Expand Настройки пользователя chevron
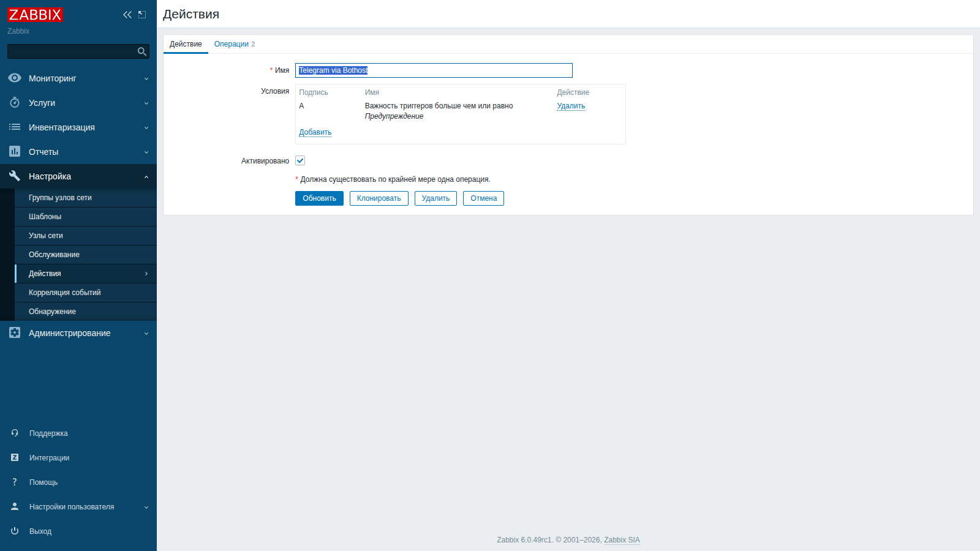 point(146,507)
